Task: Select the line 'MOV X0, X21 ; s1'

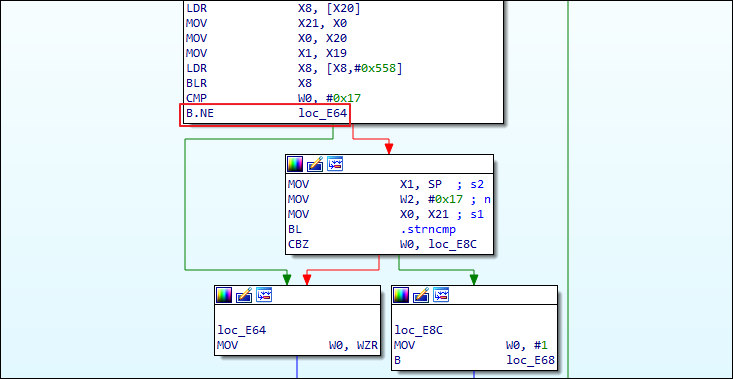Action: coord(386,214)
